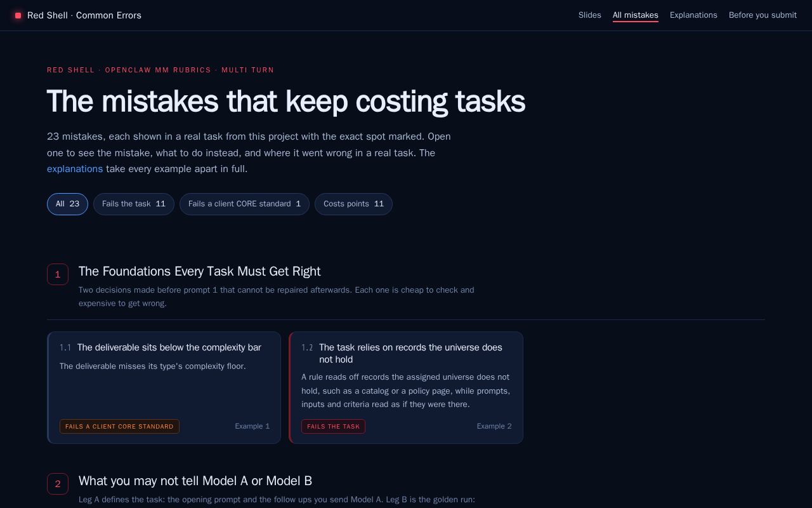Go to the Slides tab

(x=590, y=15)
